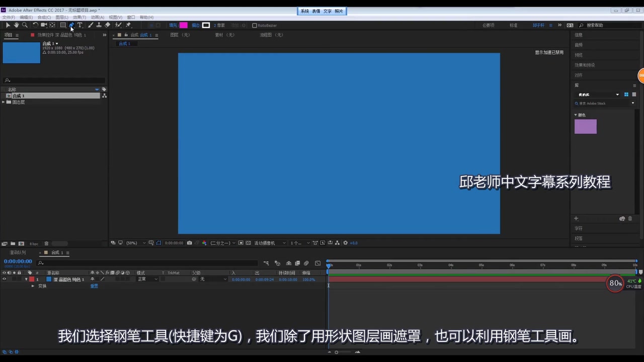Click the motion blur enable icon in timeline
Viewport: 644px width, 362px height.
tap(306, 263)
